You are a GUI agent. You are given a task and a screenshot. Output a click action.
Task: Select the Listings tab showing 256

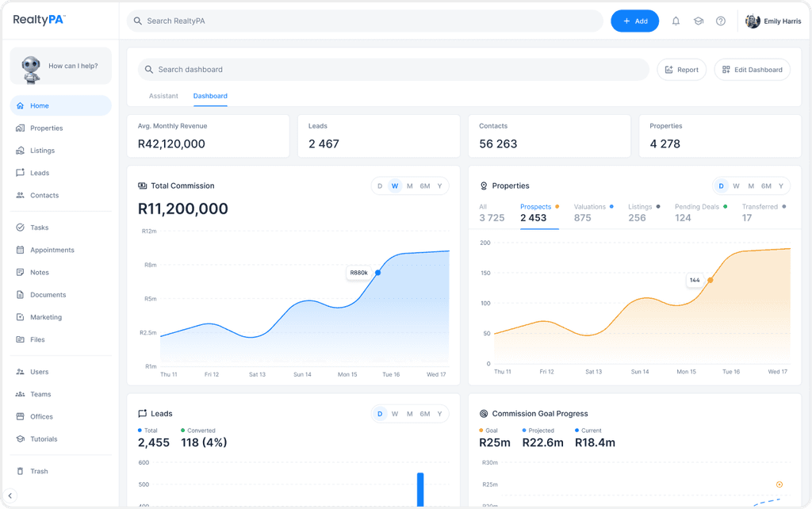point(644,212)
